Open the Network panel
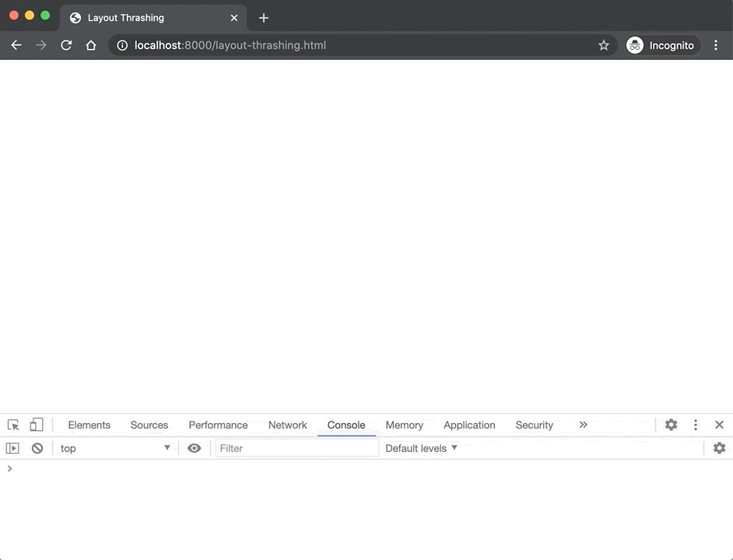 tap(287, 425)
